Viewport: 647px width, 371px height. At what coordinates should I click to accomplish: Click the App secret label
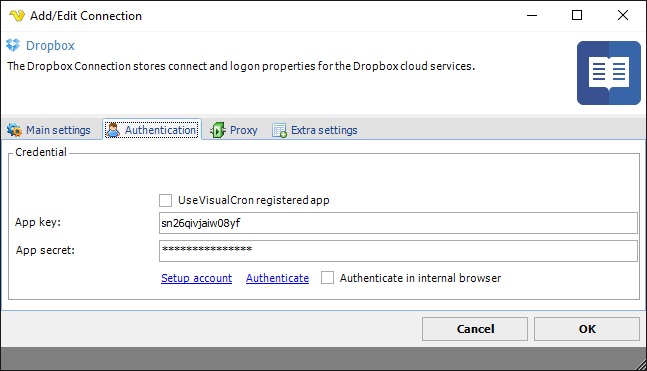(45, 250)
